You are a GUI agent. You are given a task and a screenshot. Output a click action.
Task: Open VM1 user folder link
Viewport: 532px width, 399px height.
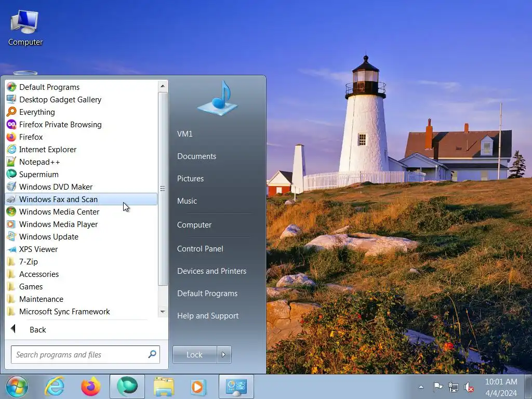tap(185, 134)
